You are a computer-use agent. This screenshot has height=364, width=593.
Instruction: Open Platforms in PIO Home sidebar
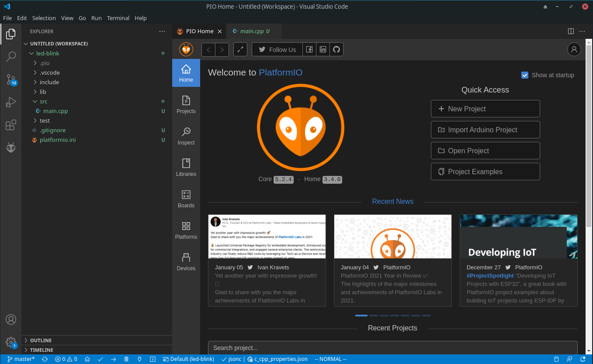(186, 231)
